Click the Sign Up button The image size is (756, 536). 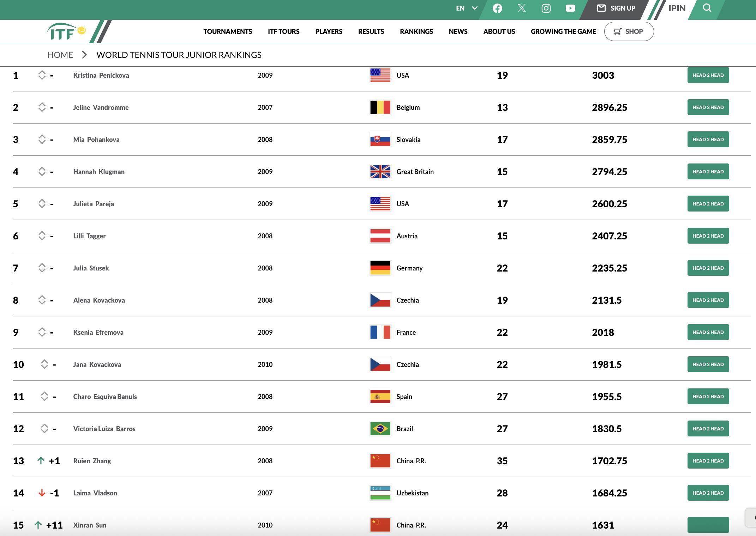tap(616, 8)
